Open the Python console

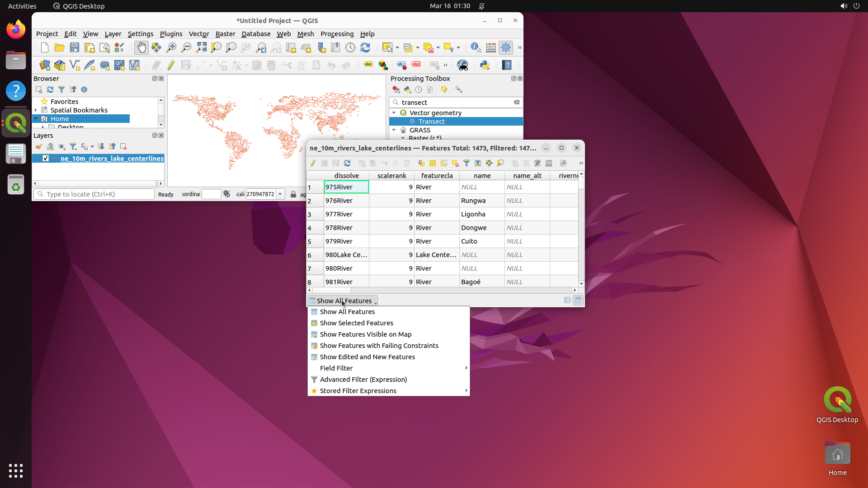coord(485,65)
